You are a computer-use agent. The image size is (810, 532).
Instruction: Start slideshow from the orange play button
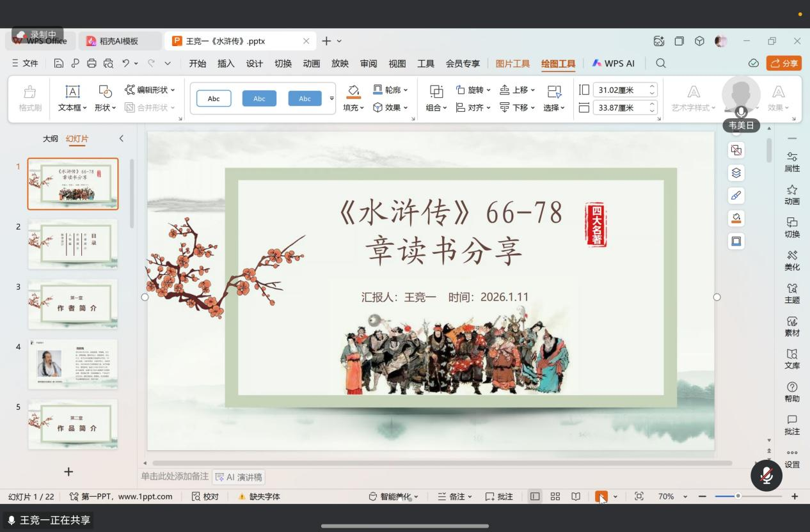[x=601, y=497]
